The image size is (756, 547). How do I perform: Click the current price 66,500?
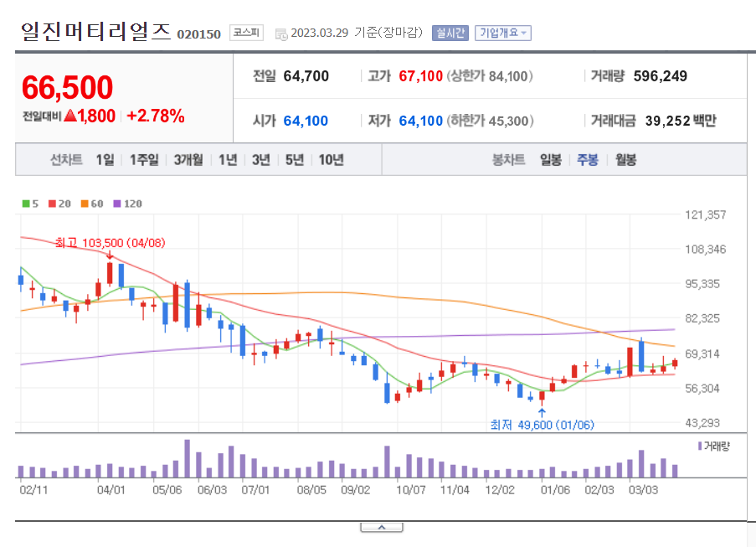click(68, 87)
